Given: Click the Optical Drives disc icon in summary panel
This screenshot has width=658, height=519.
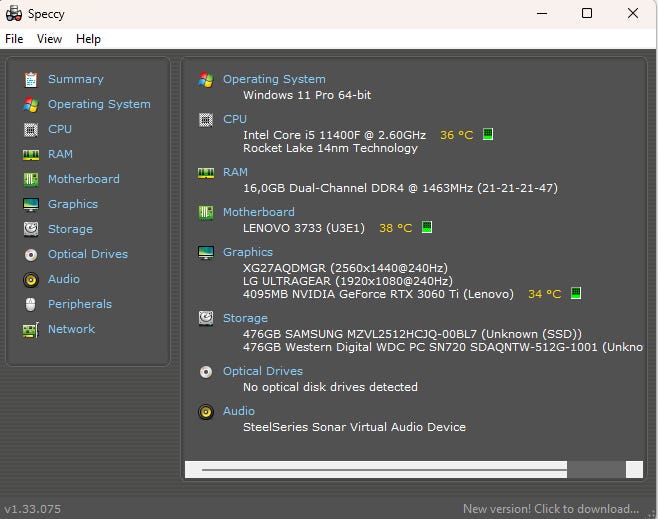Looking at the screenshot, I should 206,372.
